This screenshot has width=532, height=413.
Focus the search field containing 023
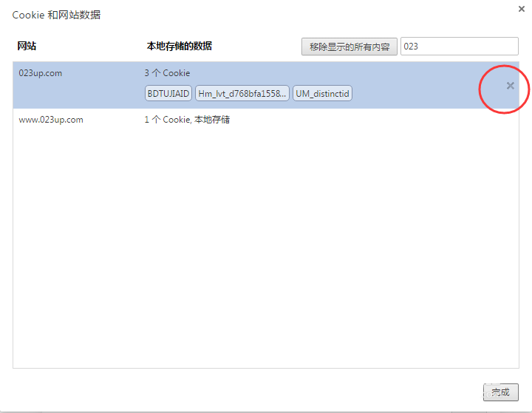(x=460, y=46)
